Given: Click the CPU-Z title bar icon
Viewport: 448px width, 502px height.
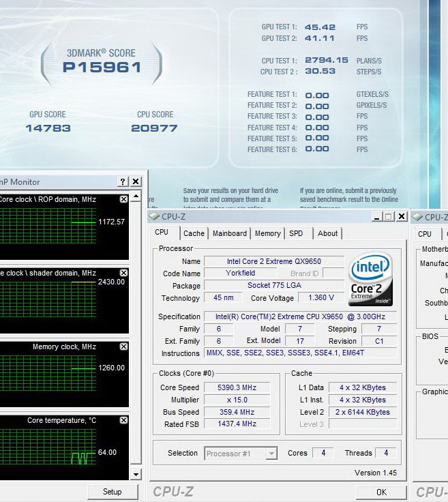Looking at the screenshot, I should [x=155, y=217].
